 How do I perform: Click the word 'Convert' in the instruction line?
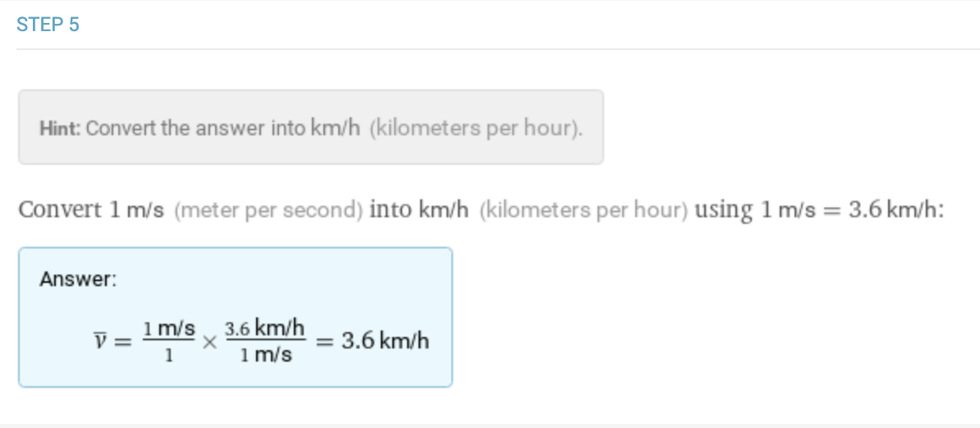click(x=60, y=210)
